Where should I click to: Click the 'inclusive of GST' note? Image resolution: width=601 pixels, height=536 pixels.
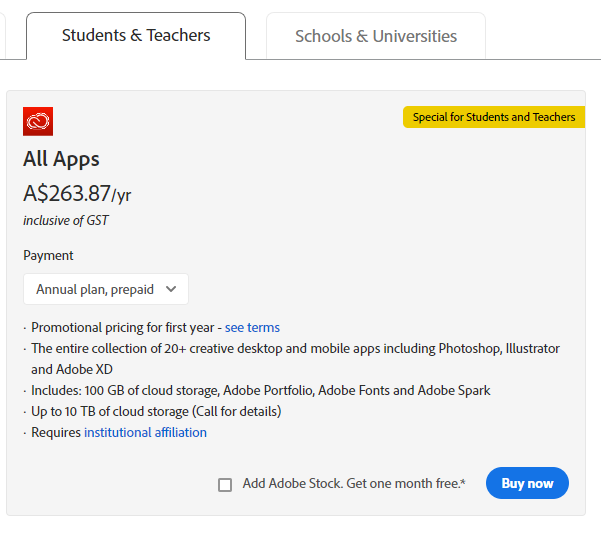[x=65, y=221]
